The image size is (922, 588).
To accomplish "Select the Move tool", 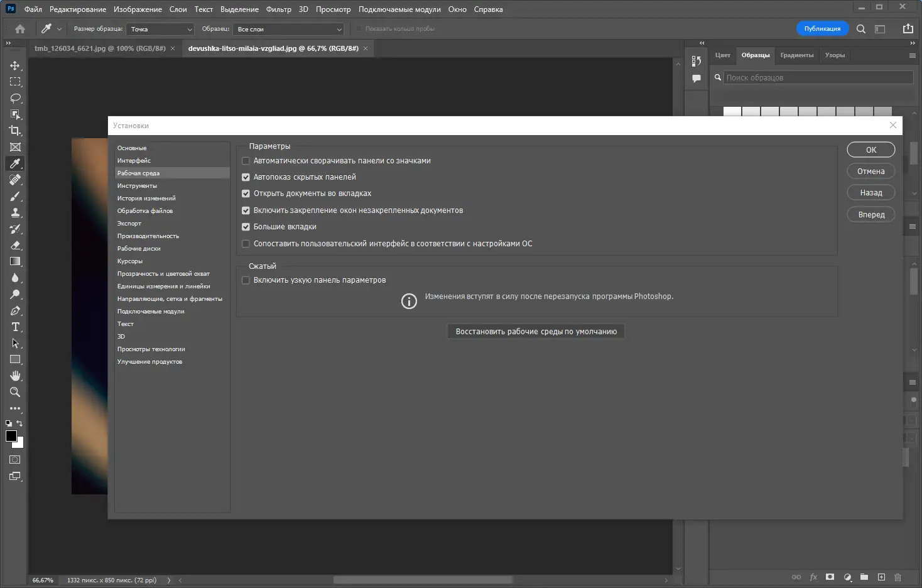I will coord(15,65).
